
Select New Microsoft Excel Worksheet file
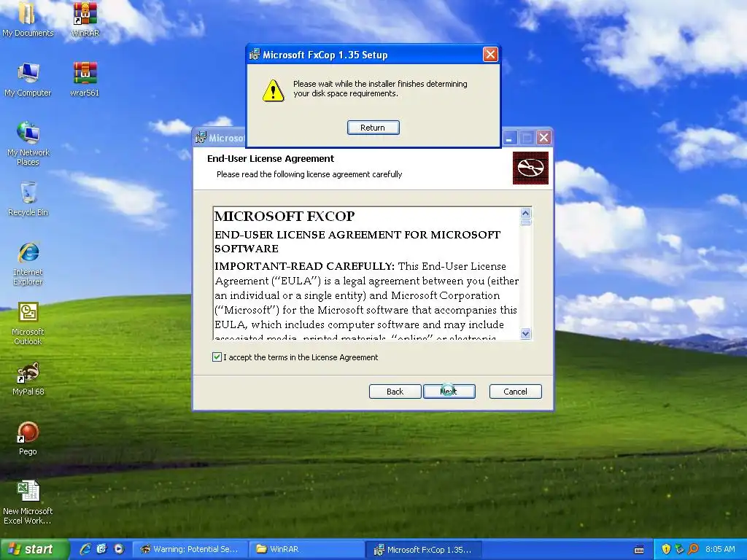click(x=28, y=502)
